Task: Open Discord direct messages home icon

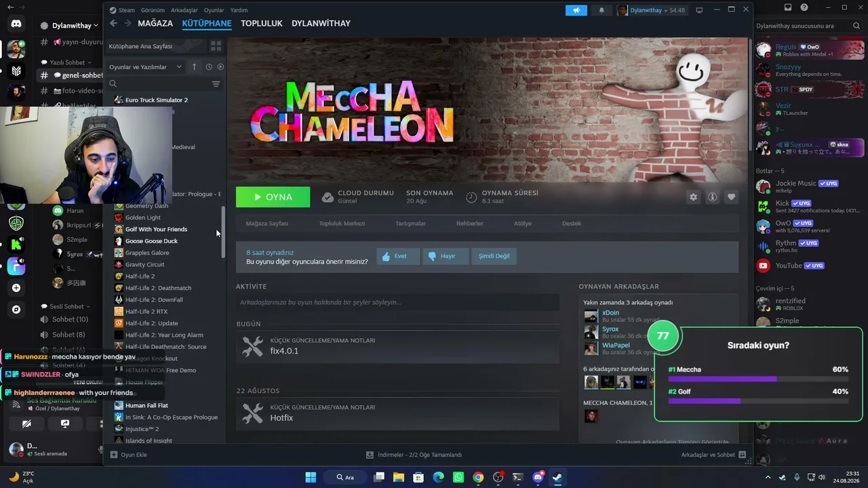Action: [16, 24]
